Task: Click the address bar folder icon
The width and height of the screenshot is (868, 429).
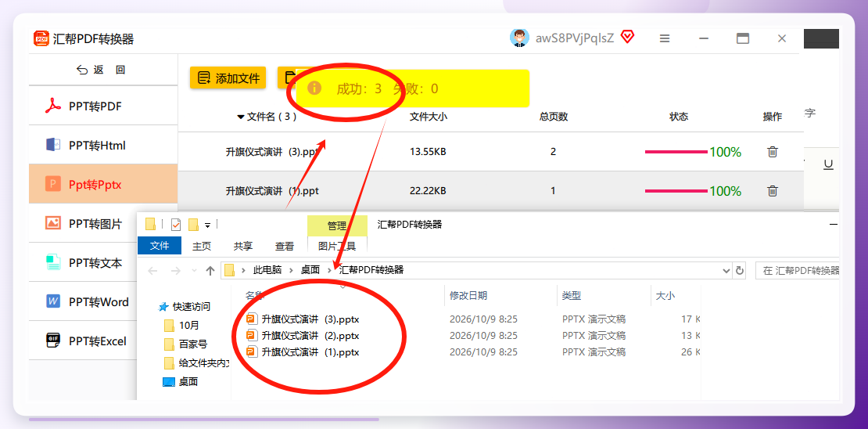Action: (230, 270)
